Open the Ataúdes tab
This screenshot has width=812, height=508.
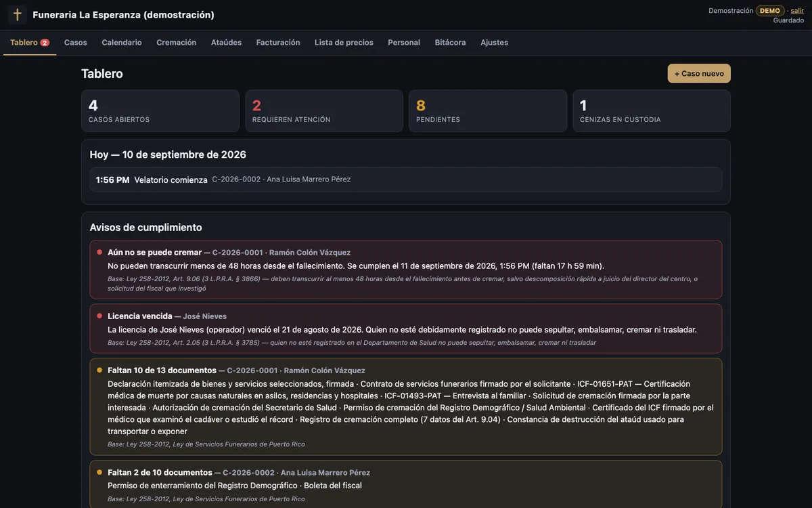tap(226, 43)
